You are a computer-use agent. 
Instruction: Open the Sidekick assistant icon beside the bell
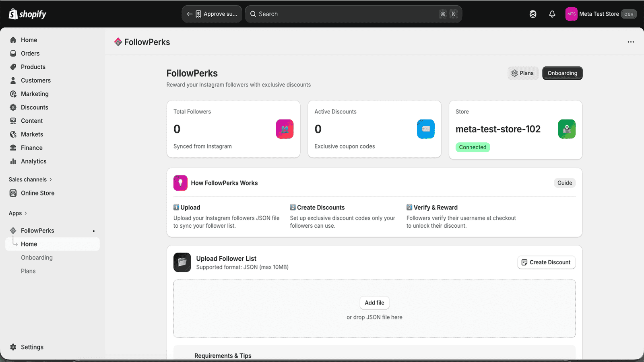click(x=533, y=14)
